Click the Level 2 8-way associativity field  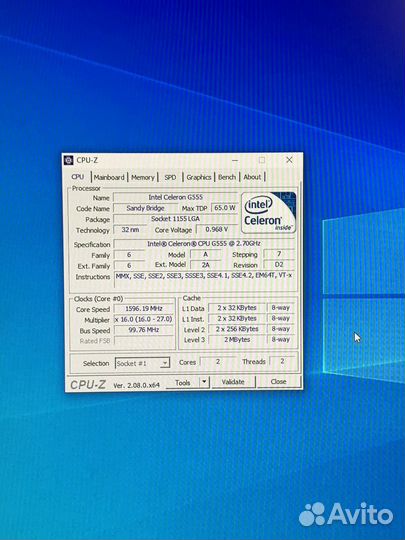point(281,329)
